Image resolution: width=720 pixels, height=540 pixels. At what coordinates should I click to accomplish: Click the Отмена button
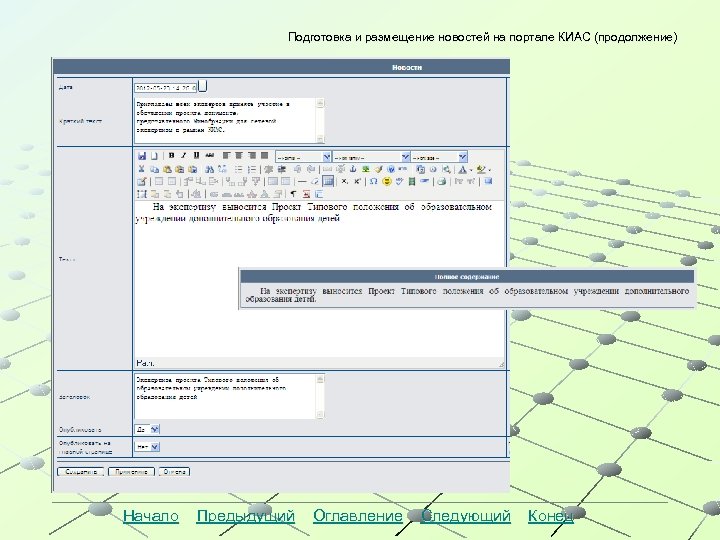[174, 472]
